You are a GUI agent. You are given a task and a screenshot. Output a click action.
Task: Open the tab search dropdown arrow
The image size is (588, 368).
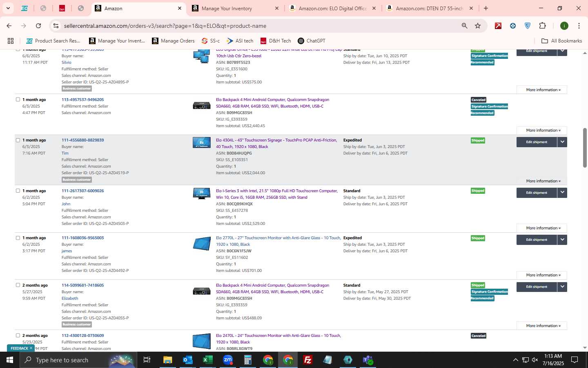coord(8,8)
